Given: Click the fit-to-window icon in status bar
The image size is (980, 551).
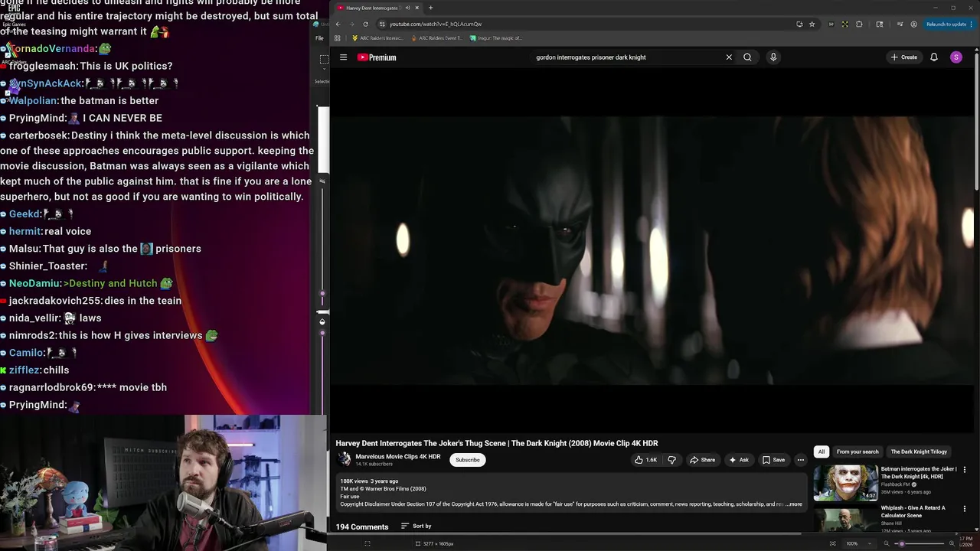Looking at the screenshot, I should [833, 543].
